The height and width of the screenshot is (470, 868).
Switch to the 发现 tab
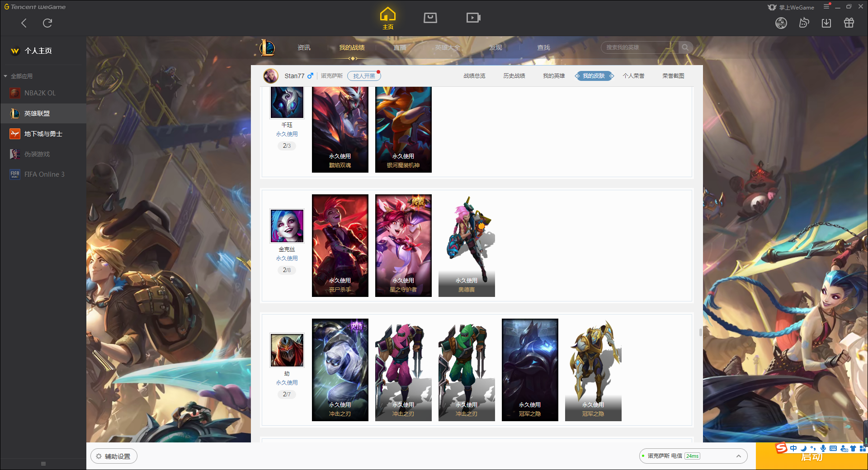tap(495, 47)
